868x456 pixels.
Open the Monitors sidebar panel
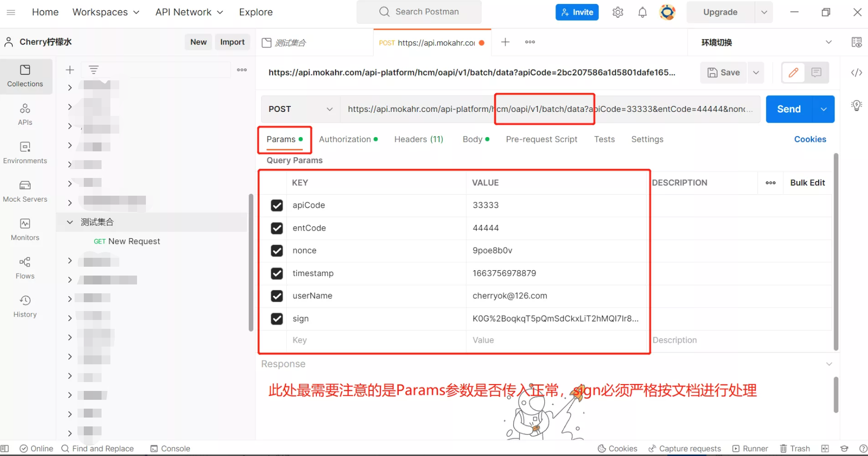point(25,230)
